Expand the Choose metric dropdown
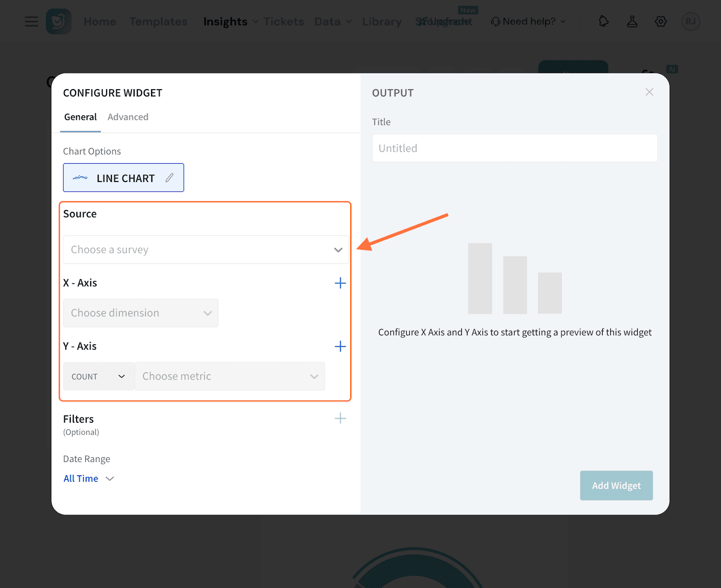 point(230,377)
